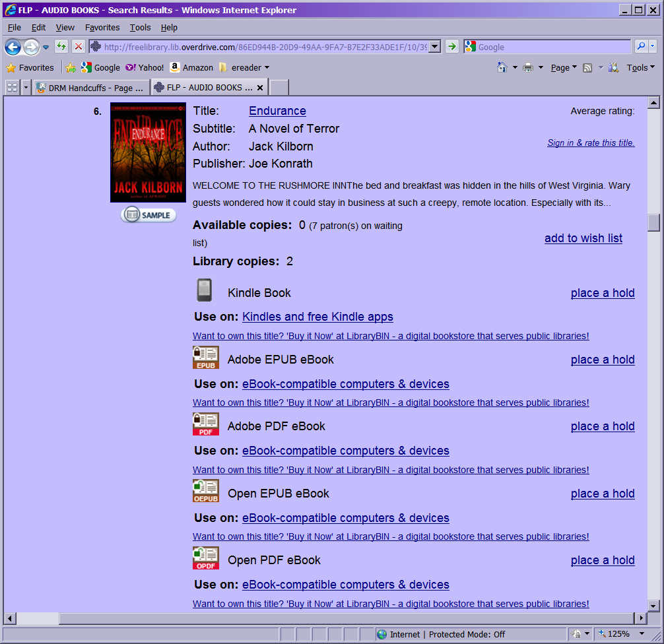Open the Favorites menu in menu bar
The image size is (664, 644).
coord(102,28)
